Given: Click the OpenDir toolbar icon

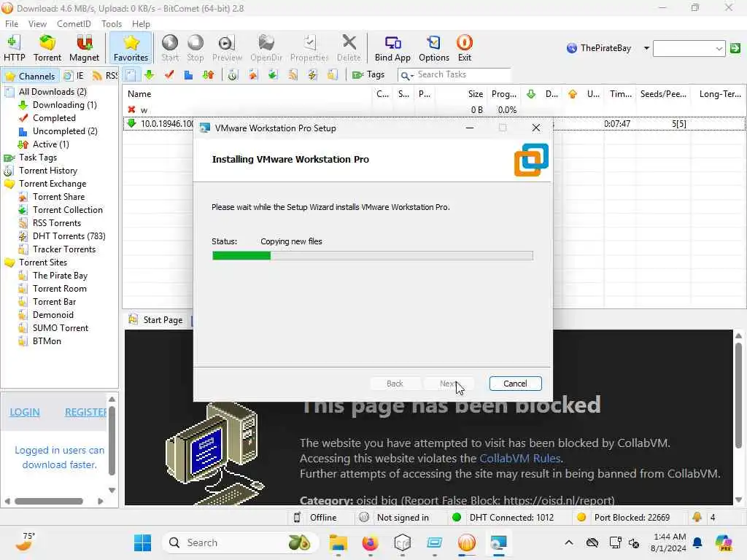Looking at the screenshot, I should [x=266, y=48].
